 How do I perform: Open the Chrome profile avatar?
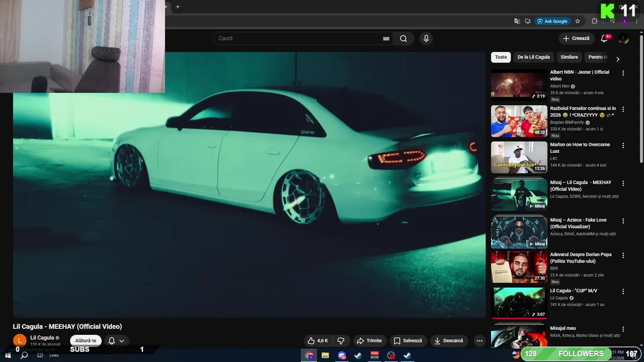624,21
